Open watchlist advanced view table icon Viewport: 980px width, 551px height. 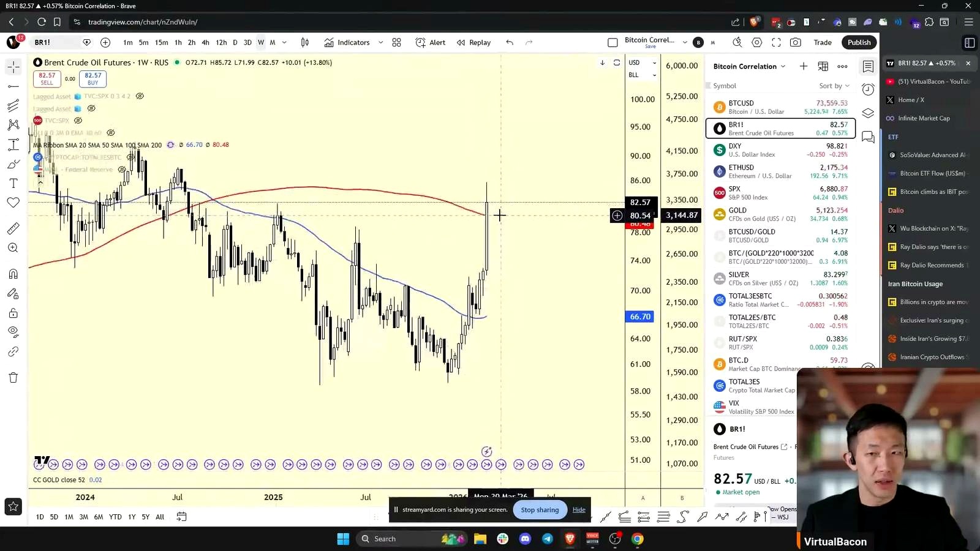coord(823,66)
